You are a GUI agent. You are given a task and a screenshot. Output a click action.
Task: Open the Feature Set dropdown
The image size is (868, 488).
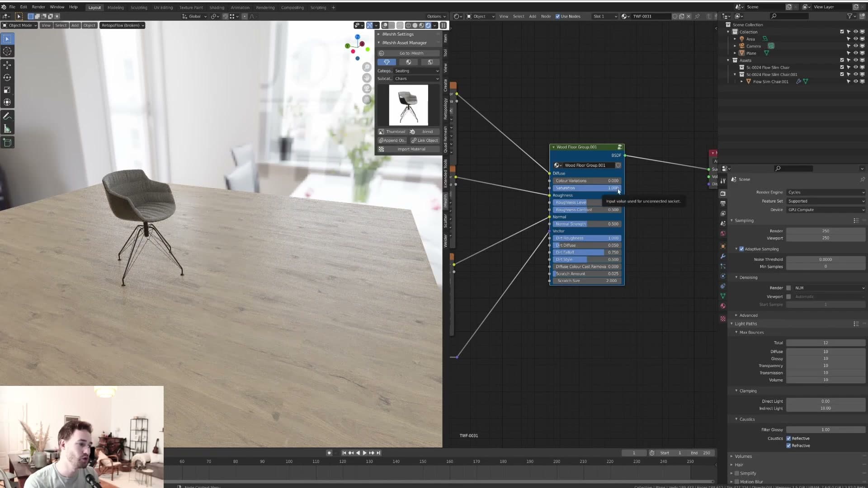click(x=826, y=201)
